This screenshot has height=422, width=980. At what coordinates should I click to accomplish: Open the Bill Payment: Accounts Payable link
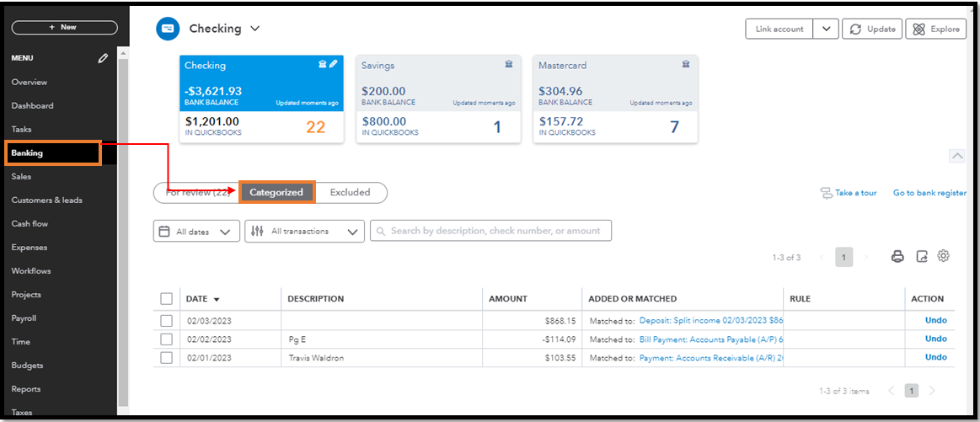click(x=711, y=339)
